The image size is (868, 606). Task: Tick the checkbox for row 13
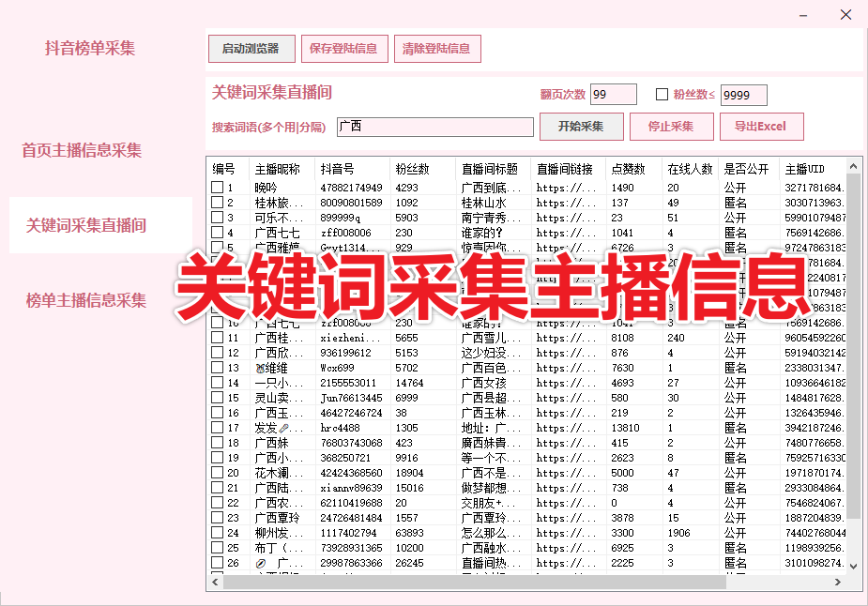218,368
